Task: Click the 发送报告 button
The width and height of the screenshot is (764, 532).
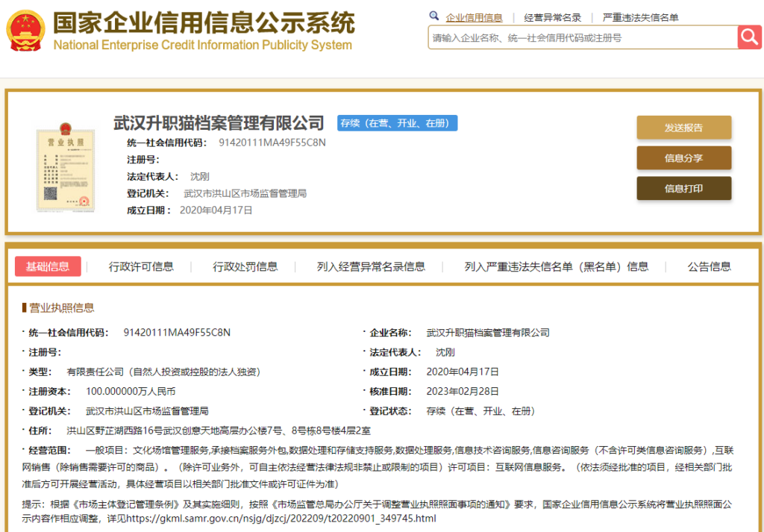Action: 683,128
